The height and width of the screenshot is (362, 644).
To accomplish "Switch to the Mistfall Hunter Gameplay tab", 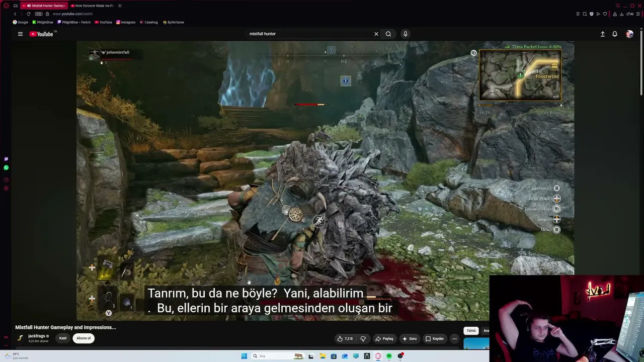I will 45,6.
